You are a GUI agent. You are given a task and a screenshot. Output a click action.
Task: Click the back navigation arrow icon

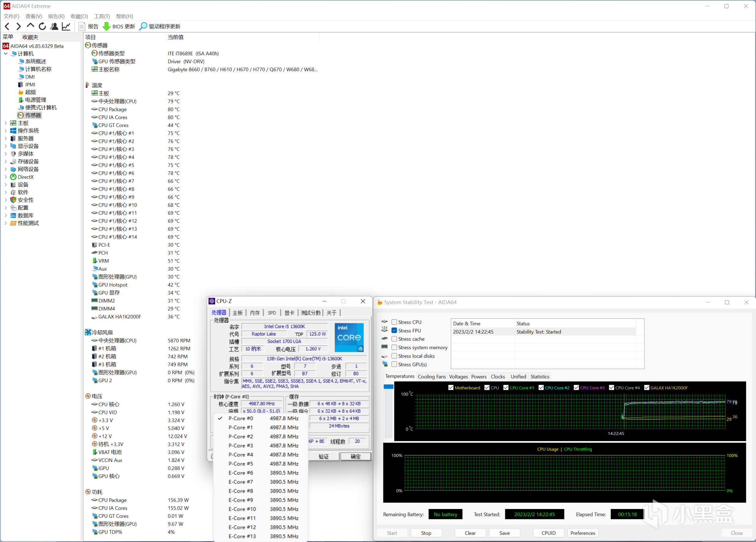7,26
